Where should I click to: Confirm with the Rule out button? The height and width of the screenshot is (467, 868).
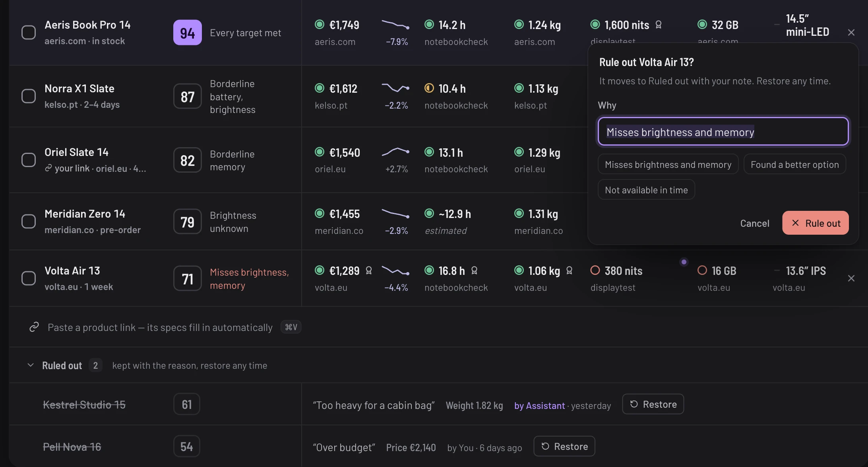pyautogui.click(x=816, y=223)
